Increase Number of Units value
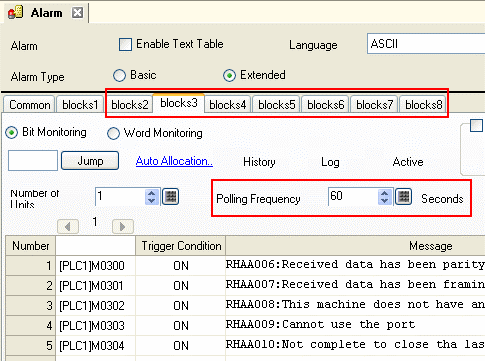485x361 pixels. point(152,193)
